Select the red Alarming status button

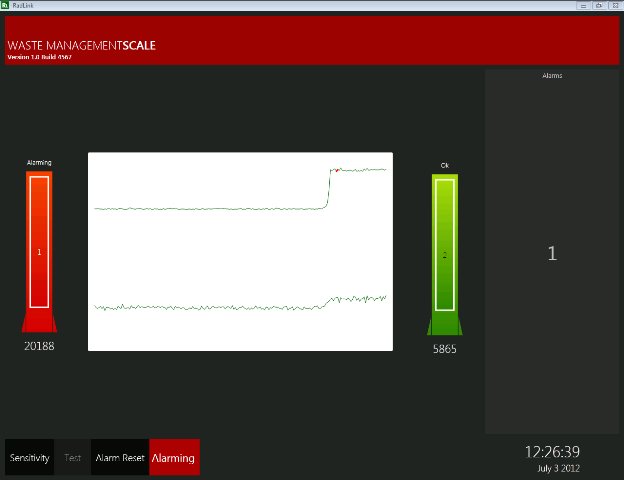click(x=174, y=457)
